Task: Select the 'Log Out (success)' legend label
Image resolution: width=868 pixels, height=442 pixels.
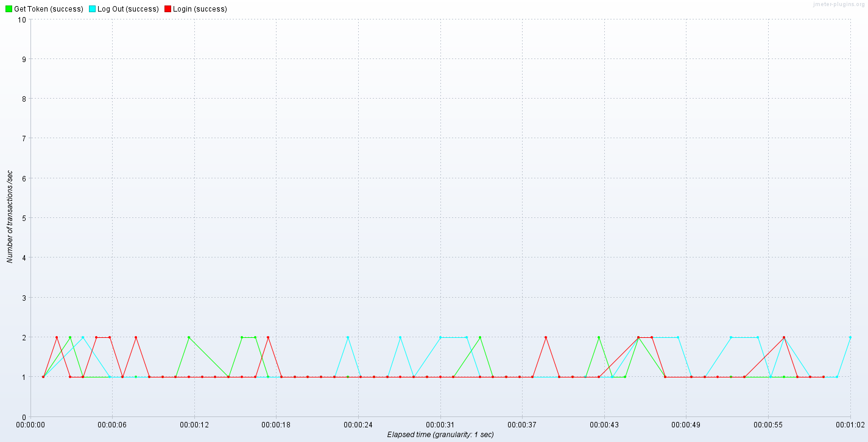Action: pyautogui.click(x=128, y=9)
